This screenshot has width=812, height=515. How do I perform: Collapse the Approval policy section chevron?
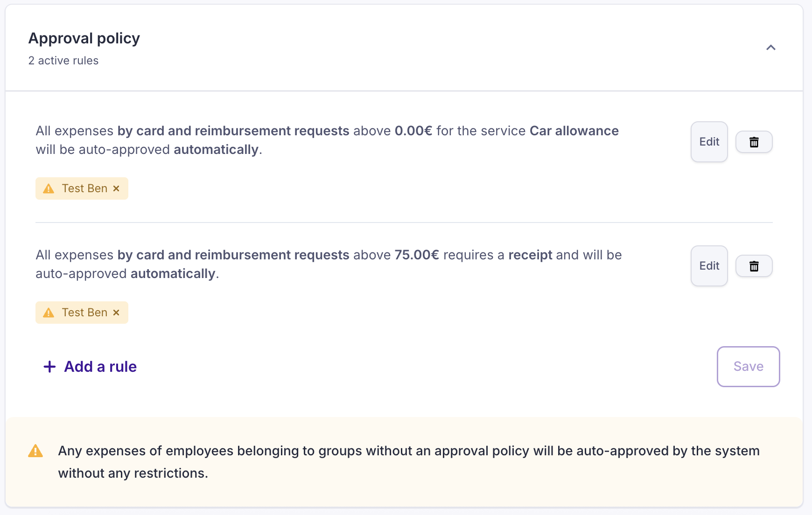tap(770, 48)
